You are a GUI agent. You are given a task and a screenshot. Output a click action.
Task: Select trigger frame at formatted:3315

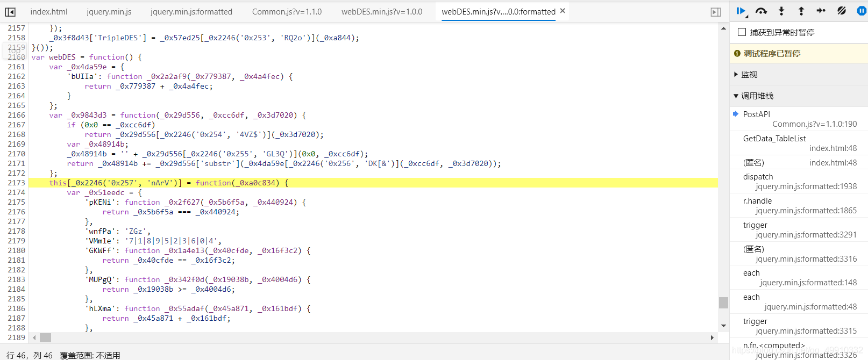pyautogui.click(x=799, y=326)
